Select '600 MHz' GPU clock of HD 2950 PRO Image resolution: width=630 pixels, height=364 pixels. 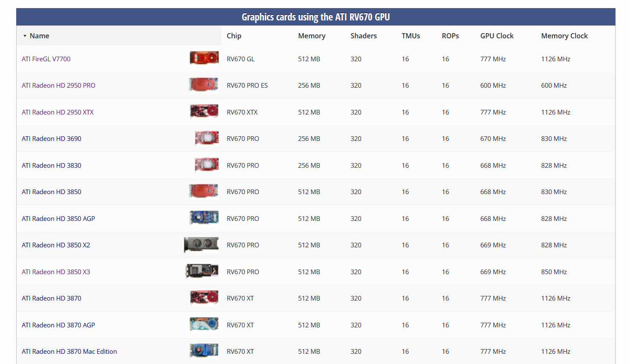493,86
